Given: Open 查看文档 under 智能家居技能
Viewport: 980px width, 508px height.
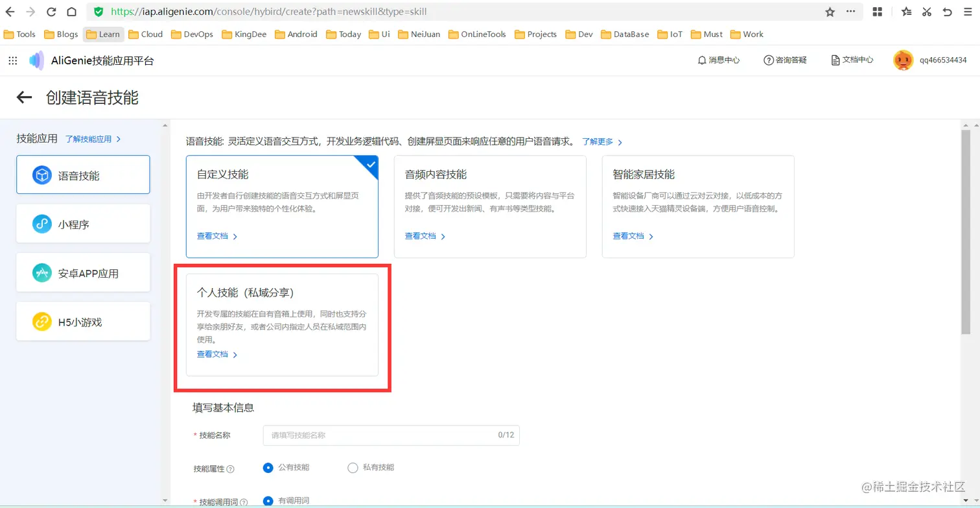Looking at the screenshot, I should tap(633, 236).
